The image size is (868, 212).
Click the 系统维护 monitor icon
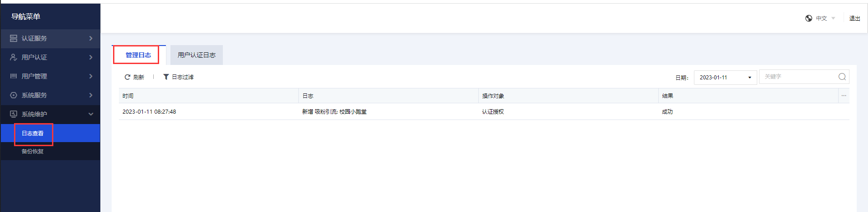point(14,114)
